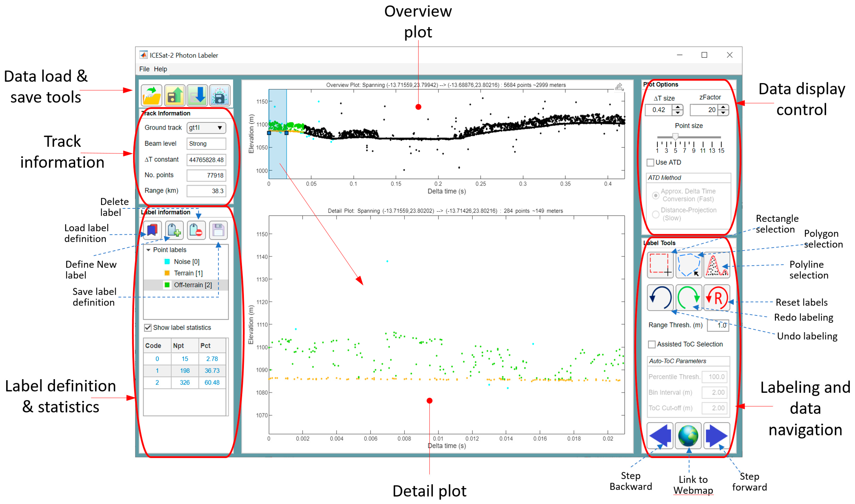855x504 pixels.
Task: Click the ΔT constant field
Action: 206,160
